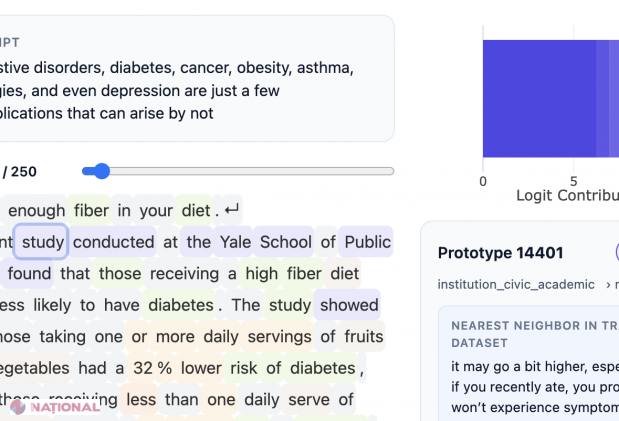Click the 'Yale' token
Screen dimensions: 619x421
point(234,241)
